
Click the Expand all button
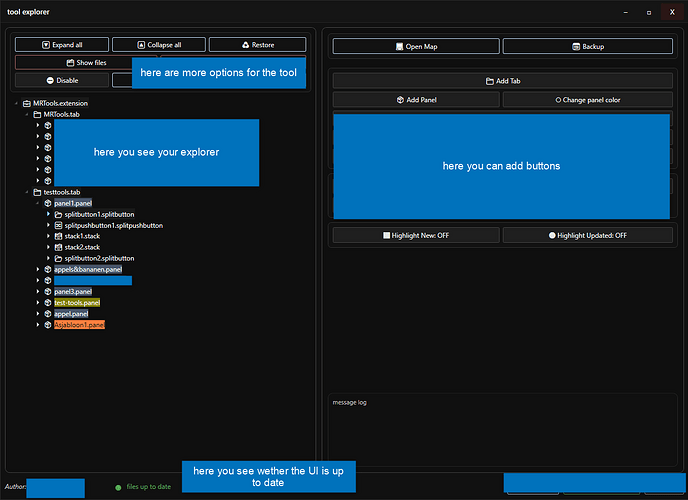(62, 45)
